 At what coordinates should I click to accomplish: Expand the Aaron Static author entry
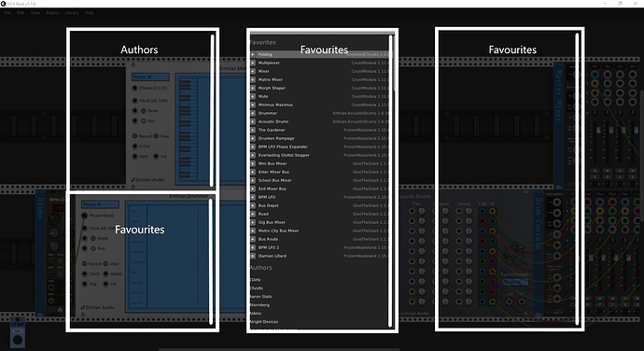261,296
